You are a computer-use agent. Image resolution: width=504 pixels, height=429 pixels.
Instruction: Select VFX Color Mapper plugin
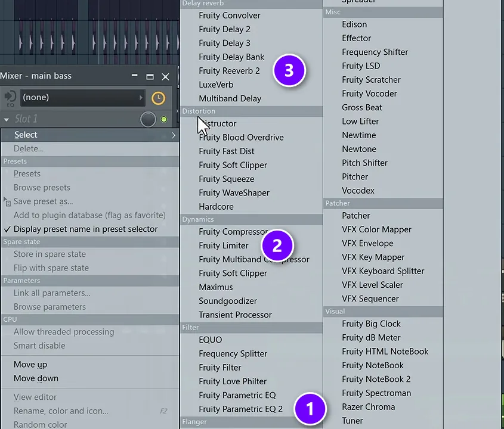point(377,229)
